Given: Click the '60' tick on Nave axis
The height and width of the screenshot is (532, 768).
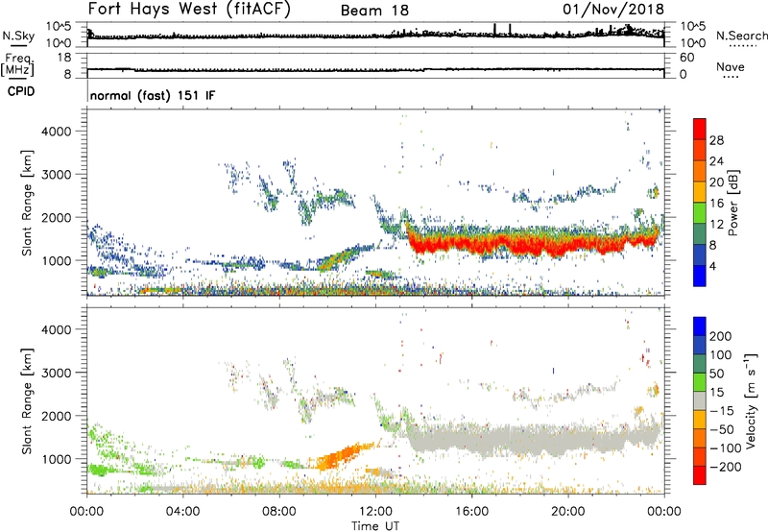Looking at the screenshot, I should tap(686, 58).
